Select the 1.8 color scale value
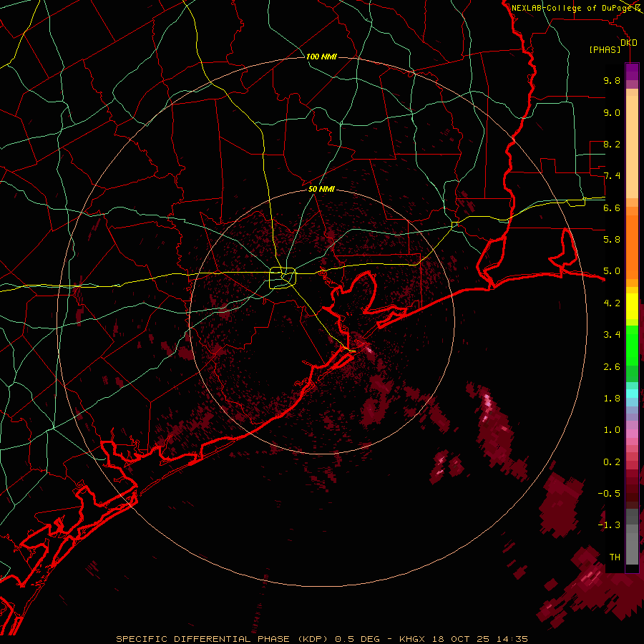644x644 pixels. [612, 399]
